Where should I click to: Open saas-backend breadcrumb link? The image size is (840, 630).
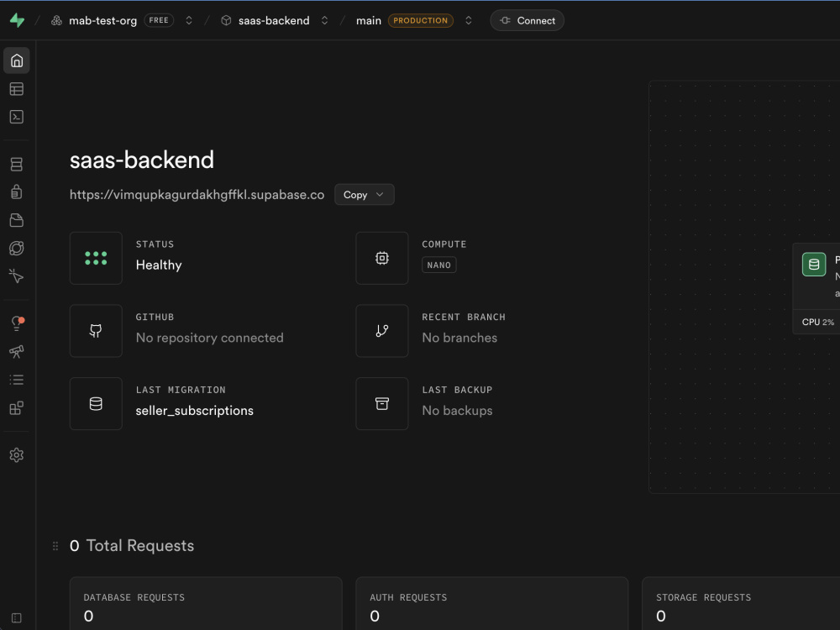tap(274, 20)
